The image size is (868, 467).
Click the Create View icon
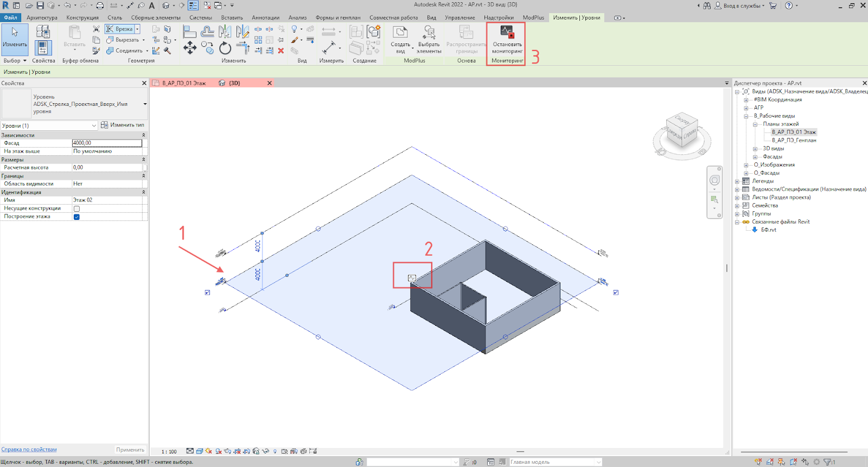pyautogui.click(x=400, y=32)
